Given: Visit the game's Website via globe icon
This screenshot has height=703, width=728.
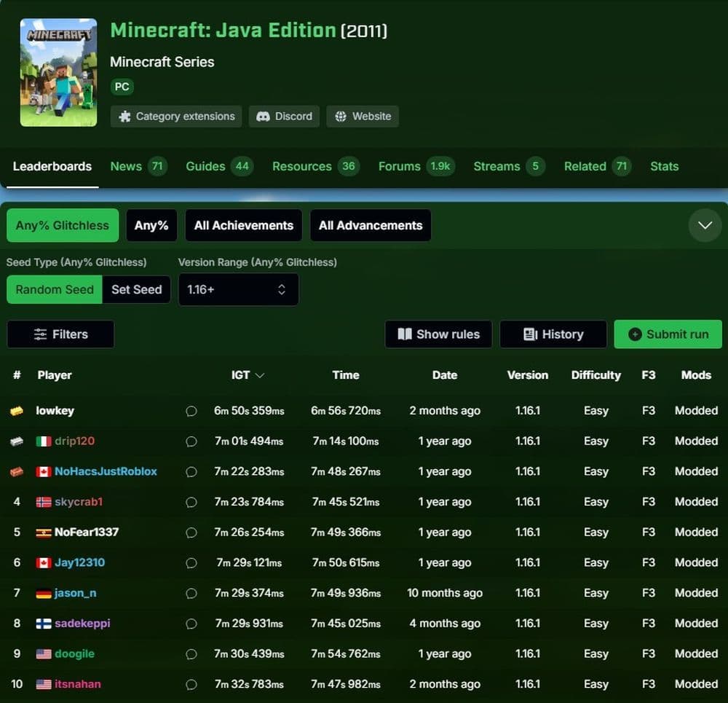Looking at the screenshot, I should (339, 117).
